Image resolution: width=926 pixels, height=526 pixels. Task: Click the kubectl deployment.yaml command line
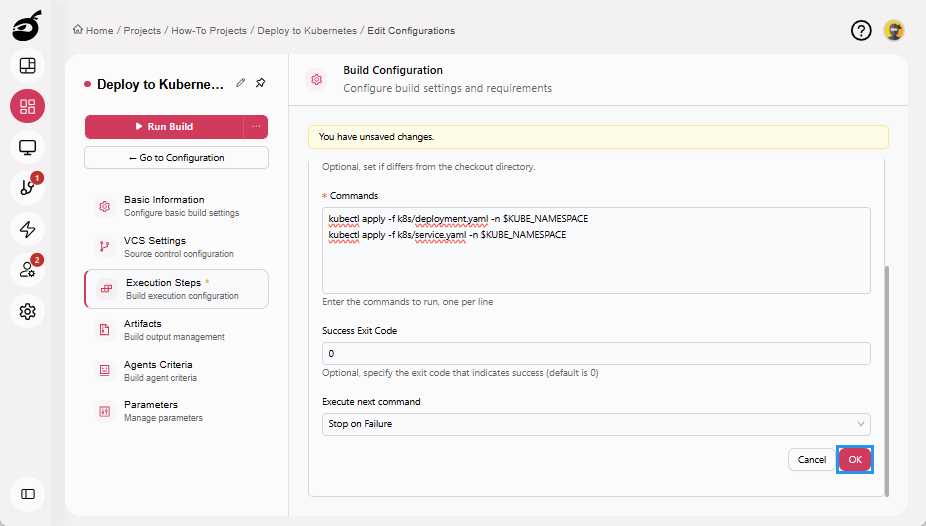click(458, 219)
